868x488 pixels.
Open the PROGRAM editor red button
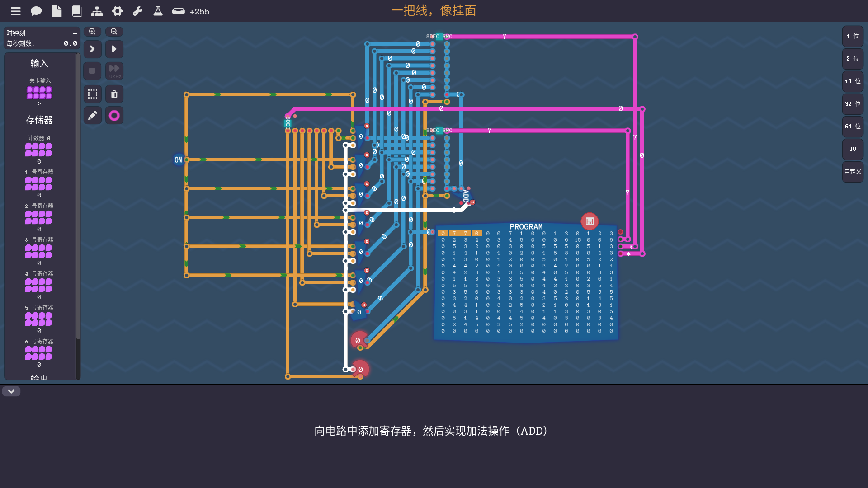coord(590,221)
